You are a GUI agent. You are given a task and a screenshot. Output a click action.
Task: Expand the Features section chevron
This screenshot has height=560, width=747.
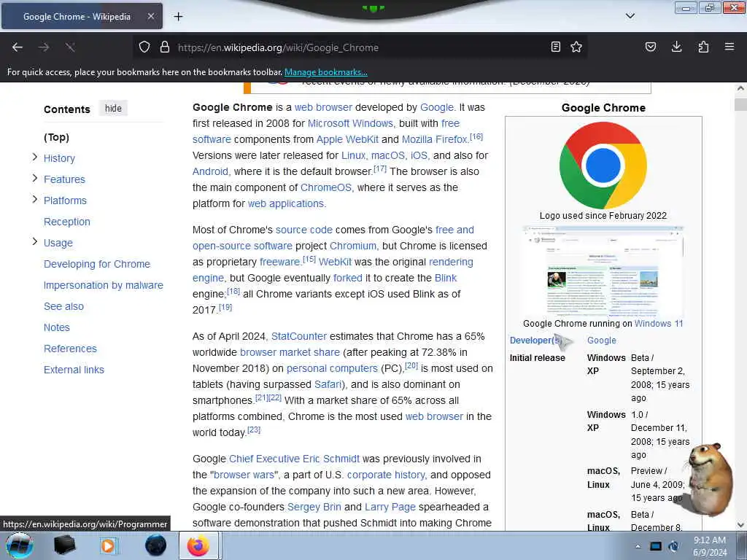pos(34,178)
